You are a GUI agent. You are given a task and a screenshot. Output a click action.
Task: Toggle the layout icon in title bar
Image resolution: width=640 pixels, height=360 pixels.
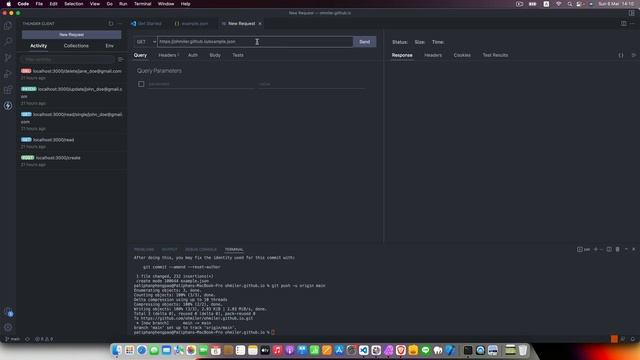pos(631,13)
